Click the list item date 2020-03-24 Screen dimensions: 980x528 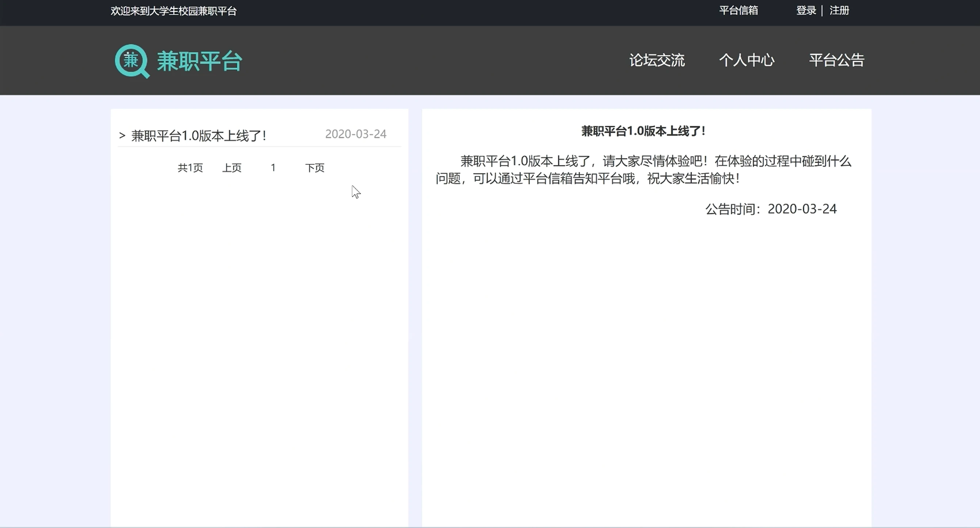355,134
